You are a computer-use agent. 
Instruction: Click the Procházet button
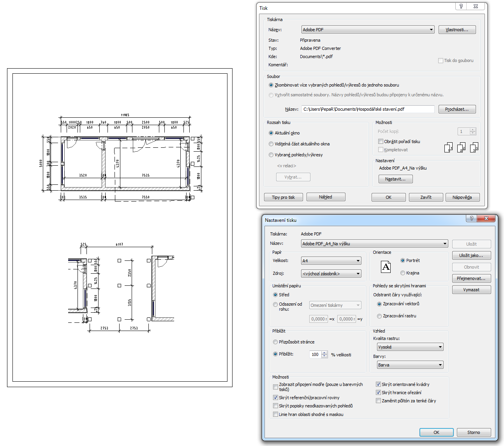(x=457, y=109)
